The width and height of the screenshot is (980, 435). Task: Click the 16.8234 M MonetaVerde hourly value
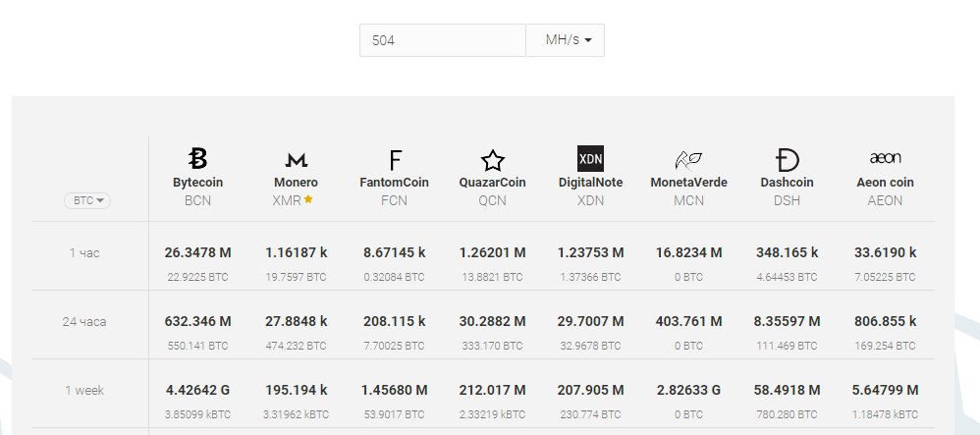coord(688,253)
